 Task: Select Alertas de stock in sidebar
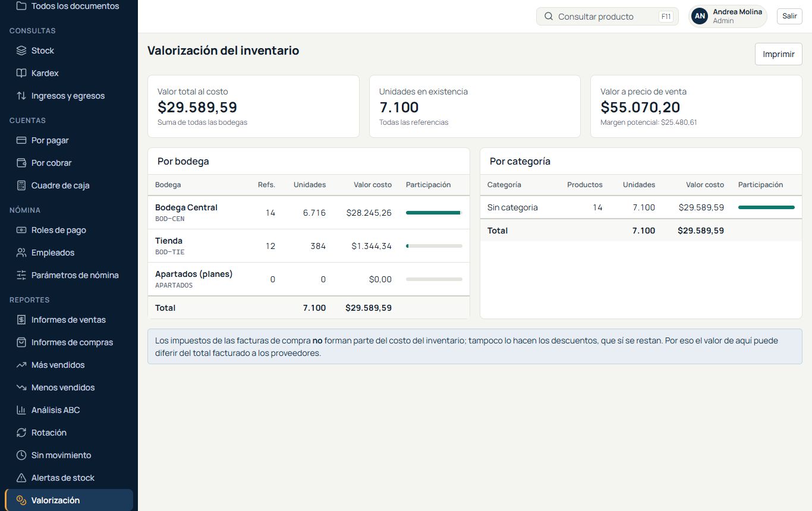click(69, 478)
